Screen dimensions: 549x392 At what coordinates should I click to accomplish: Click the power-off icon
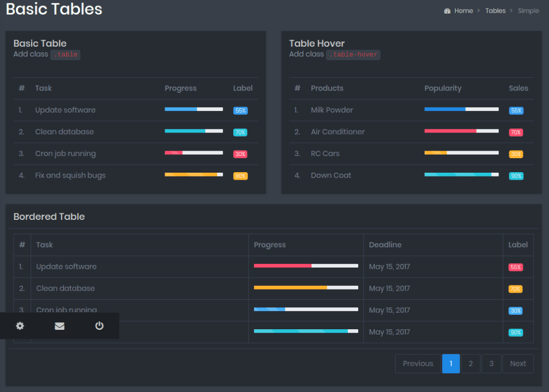[x=99, y=326]
